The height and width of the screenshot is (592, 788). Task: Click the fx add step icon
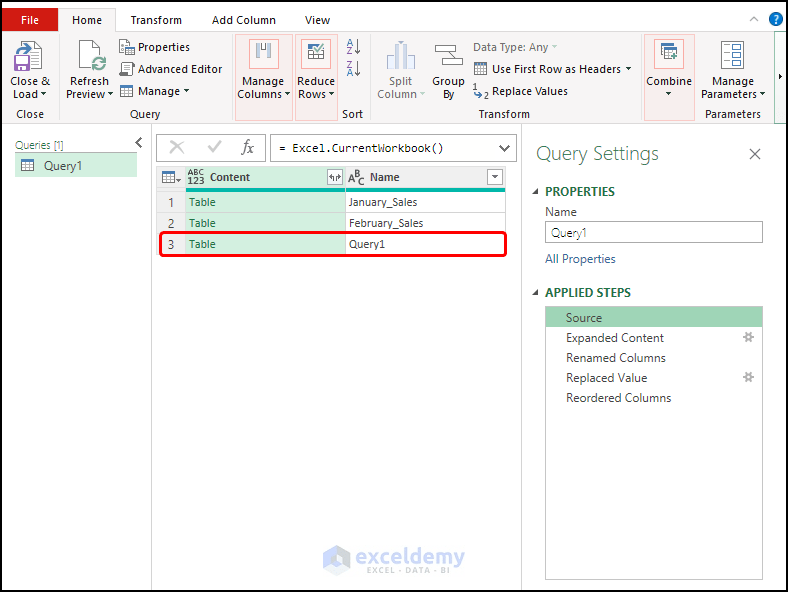pyautogui.click(x=247, y=148)
